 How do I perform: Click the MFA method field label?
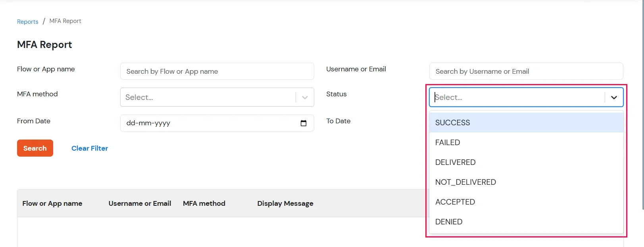click(x=37, y=94)
